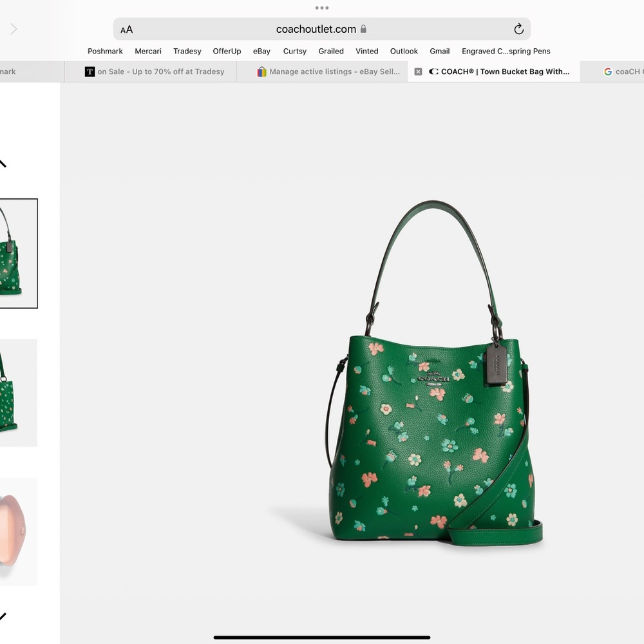Tap the reload icon to refresh the page
Screen dimensions: 644x644
click(x=518, y=29)
